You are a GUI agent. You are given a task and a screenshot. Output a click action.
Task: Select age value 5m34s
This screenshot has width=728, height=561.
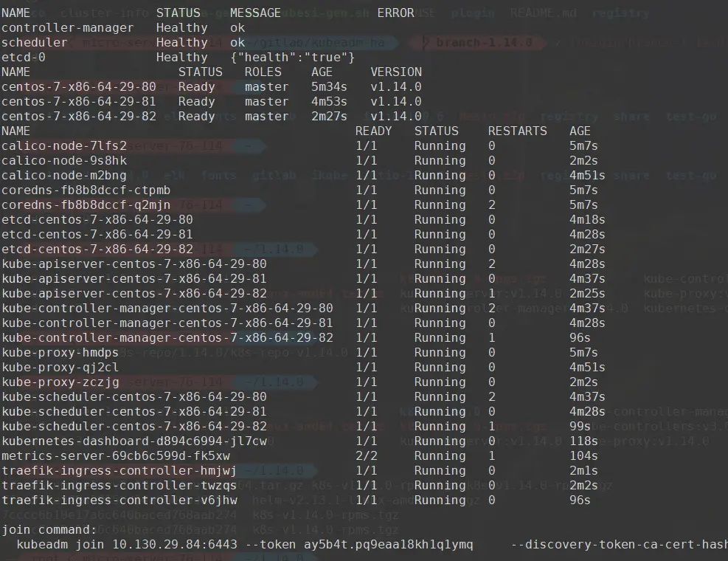coord(329,87)
